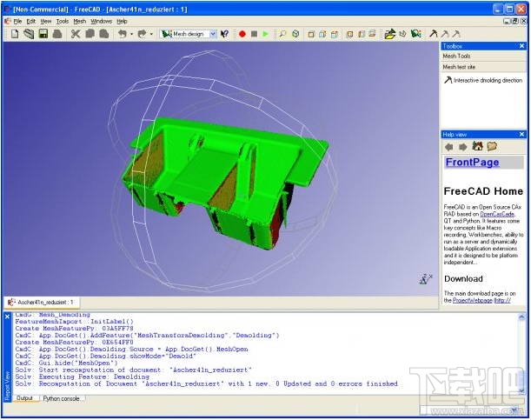Click the Help view home icon
This screenshot has width=531, height=420.
(477, 146)
